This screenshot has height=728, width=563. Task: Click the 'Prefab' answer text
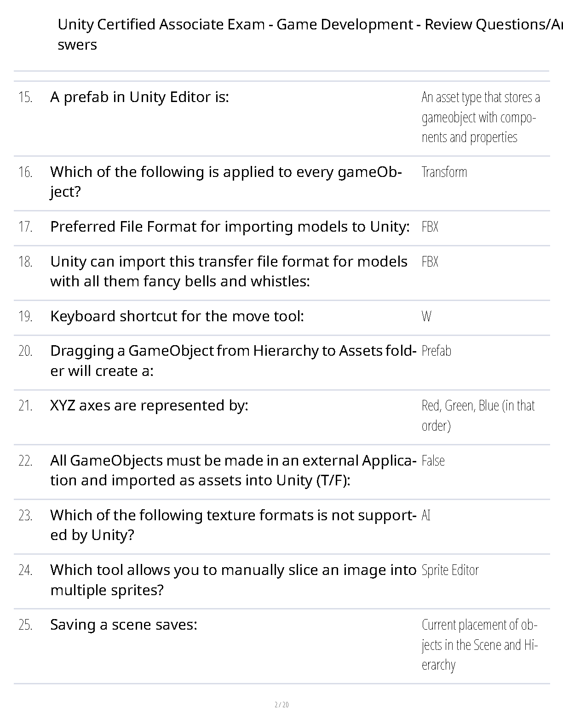click(436, 351)
